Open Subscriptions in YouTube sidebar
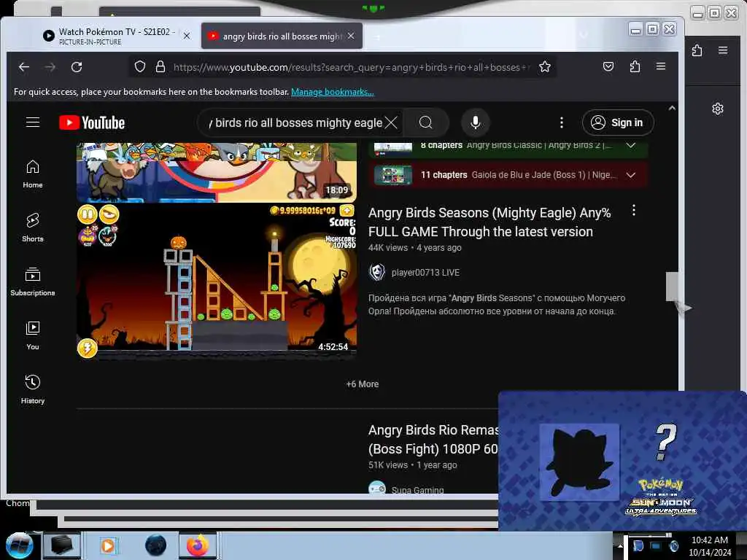This screenshot has height=560, width=747. (x=32, y=282)
